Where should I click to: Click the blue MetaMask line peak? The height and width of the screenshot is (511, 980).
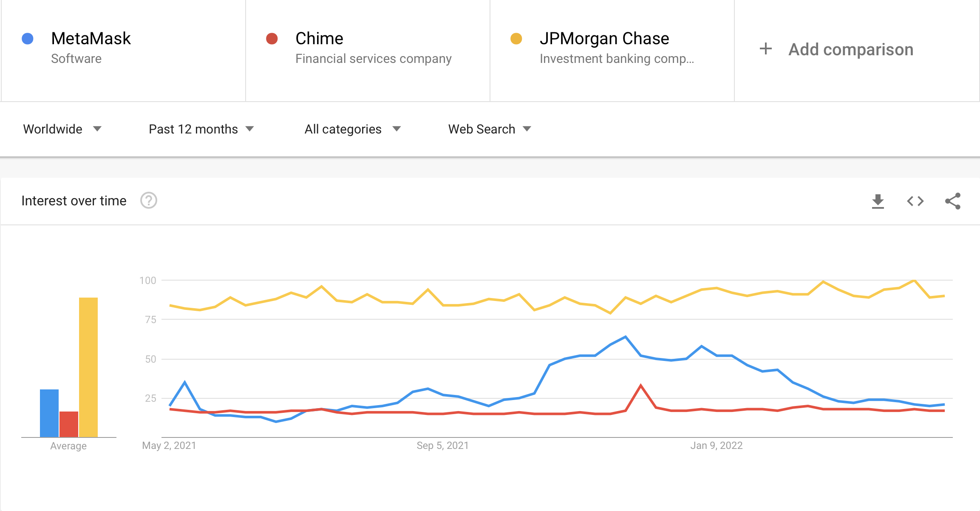(x=625, y=337)
